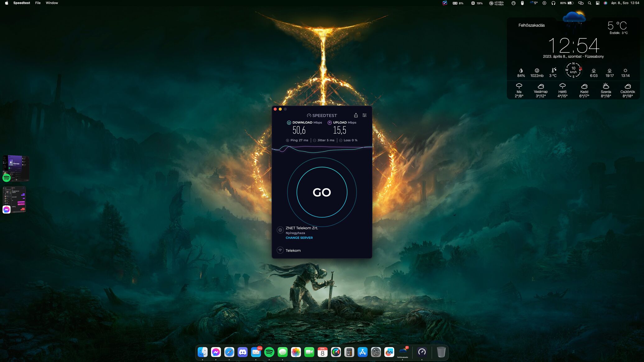This screenshot has height=362, width=644.
Task: Open the weather app in the Dock
Action: pos(403,352)
